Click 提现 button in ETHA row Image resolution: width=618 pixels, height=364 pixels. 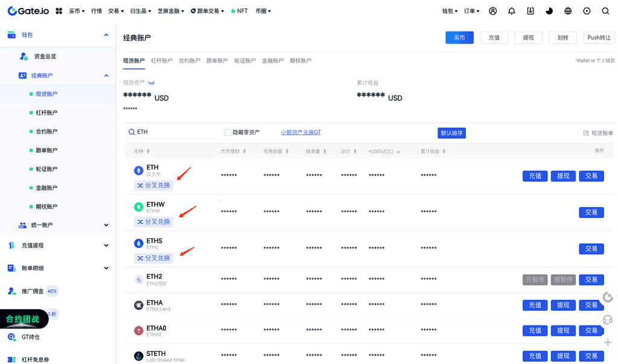[x=563, y=305]
